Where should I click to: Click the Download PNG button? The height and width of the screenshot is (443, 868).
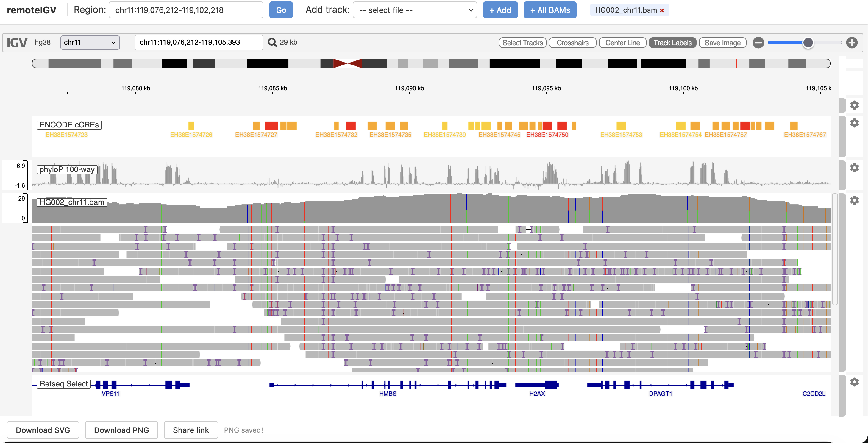click(x=121, y=430)
